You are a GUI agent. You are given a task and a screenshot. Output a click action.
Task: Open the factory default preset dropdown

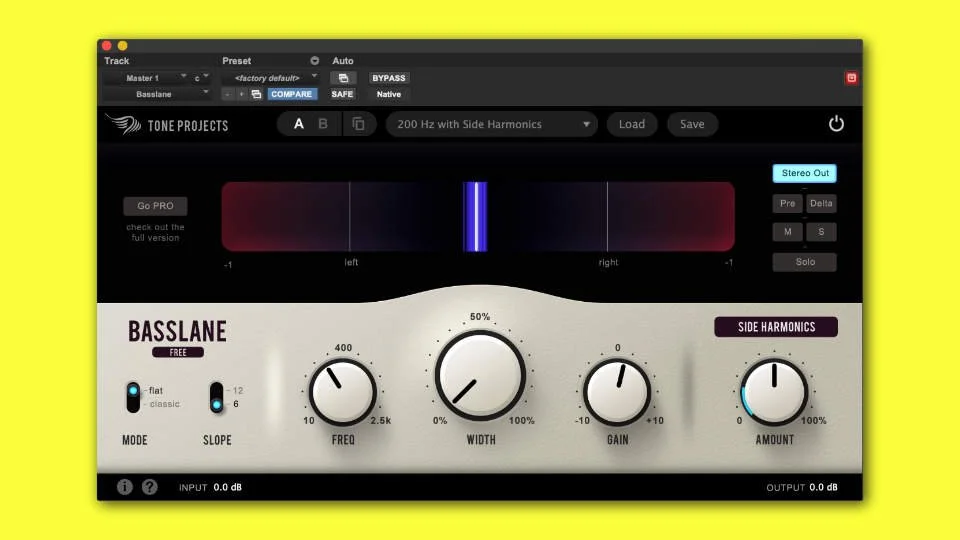(271, 78)
